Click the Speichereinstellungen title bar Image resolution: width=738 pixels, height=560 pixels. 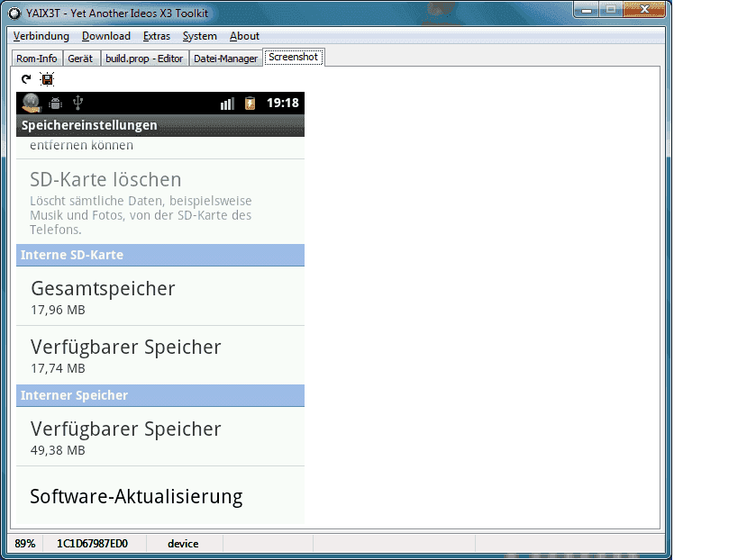(160, 125)
